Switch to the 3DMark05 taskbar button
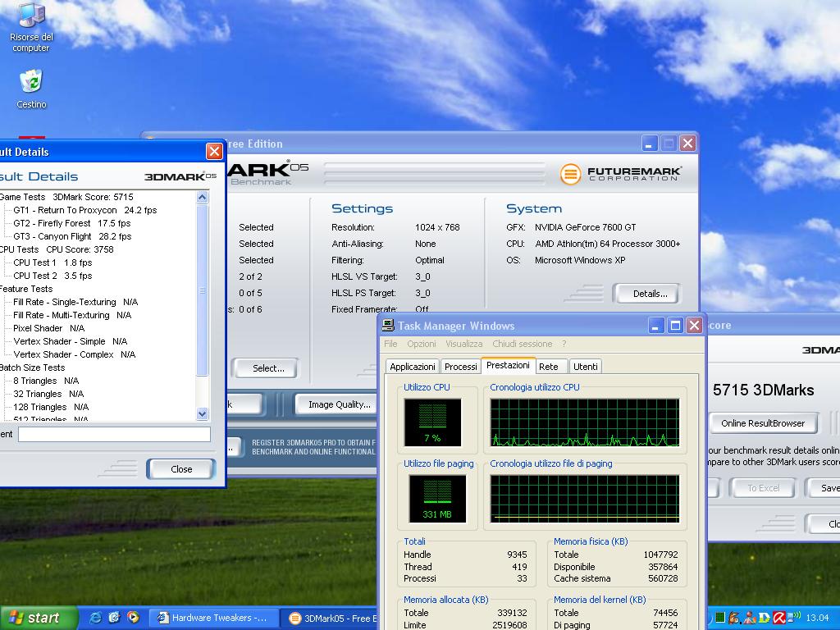The image size is (840, 630). click(331, 619)
